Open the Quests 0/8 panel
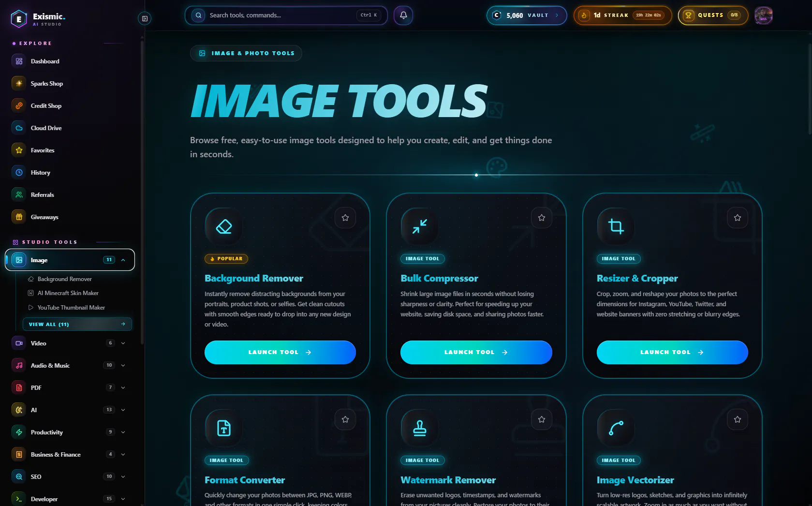 pyautogui.click(x=713, y=15)
